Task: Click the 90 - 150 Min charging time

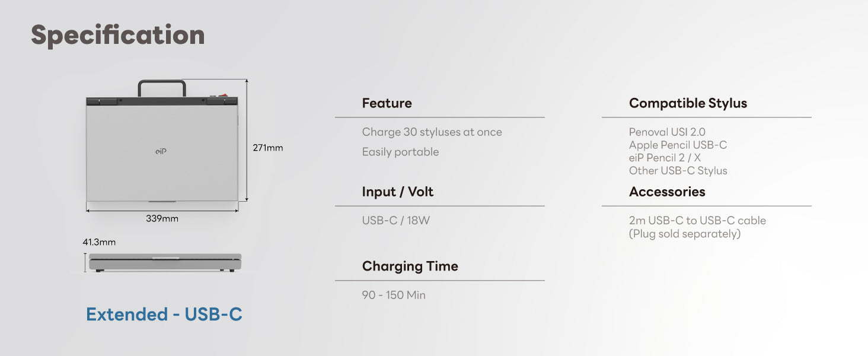Action: click(x=394, y=295)
